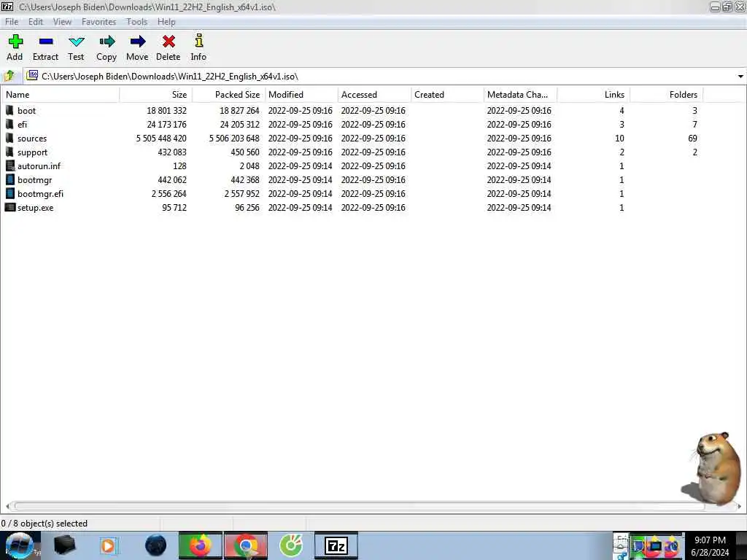Sort by the Modified column header
The height and width of the screenshot is (560, 747).
301,94
